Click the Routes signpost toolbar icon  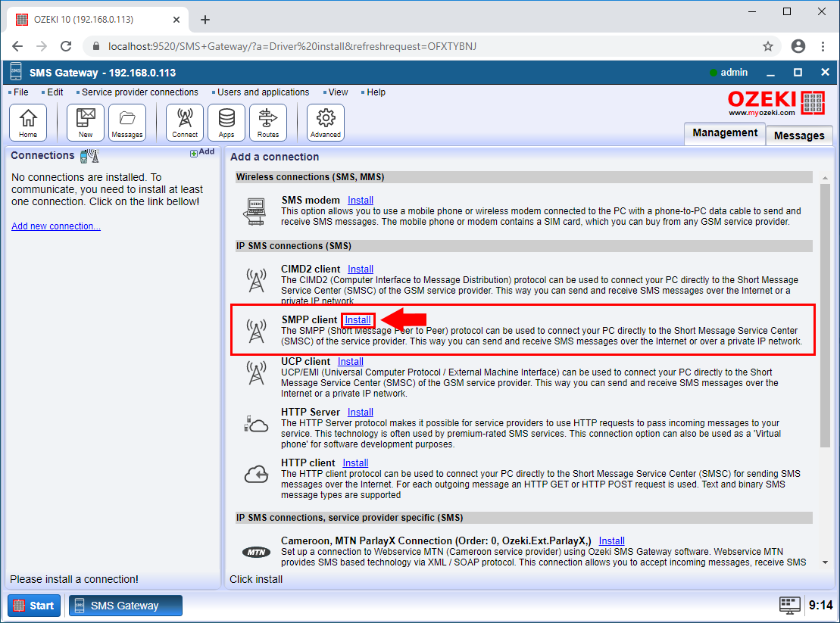point(268,123)
